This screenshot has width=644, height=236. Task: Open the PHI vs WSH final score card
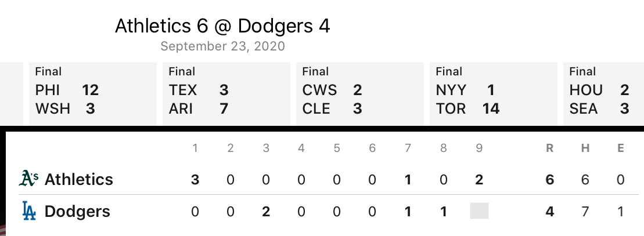pyautogui.click(x=93, y=93)
